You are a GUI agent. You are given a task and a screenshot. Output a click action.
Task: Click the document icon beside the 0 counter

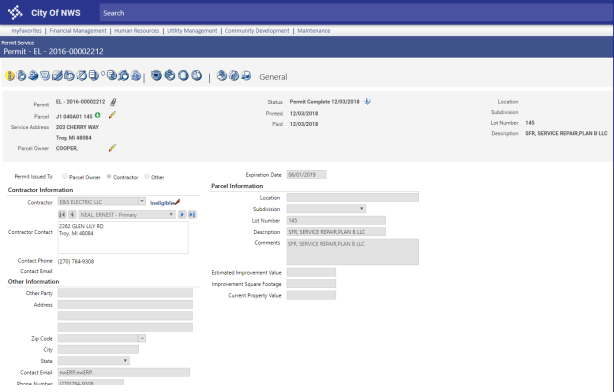pos(94,75)
